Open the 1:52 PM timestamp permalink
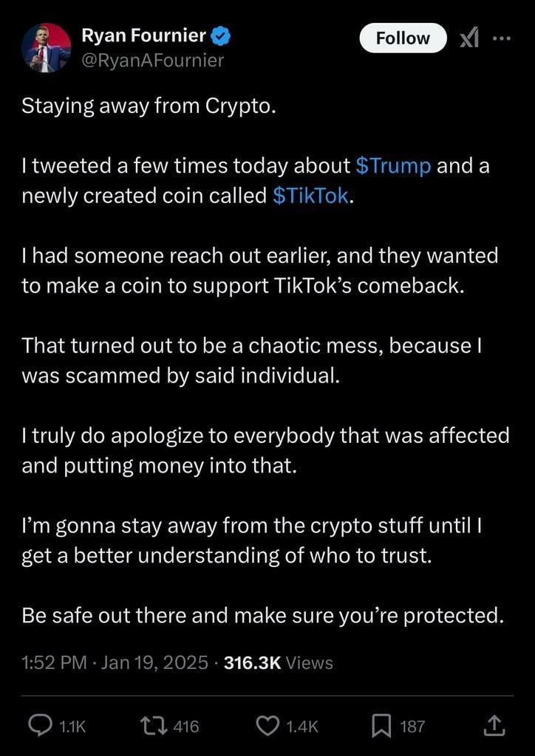Image resolution: width=535 pixels, height=756 pixels. [x=55, y=663]
